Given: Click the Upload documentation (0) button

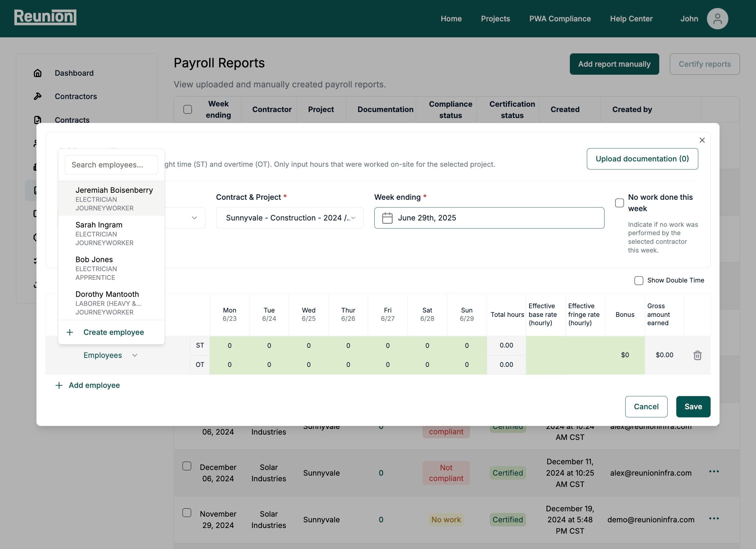Looking at the screenshot, I should pos(642,159).
